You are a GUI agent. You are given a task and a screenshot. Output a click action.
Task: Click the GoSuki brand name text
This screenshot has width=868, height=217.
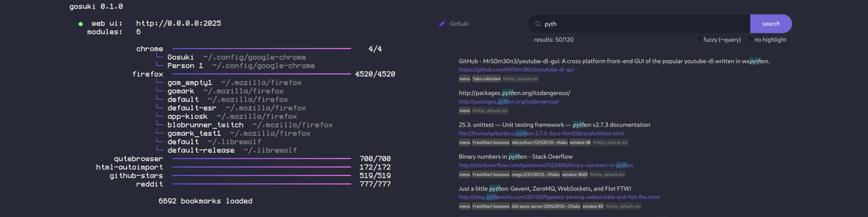pos(459,24)
